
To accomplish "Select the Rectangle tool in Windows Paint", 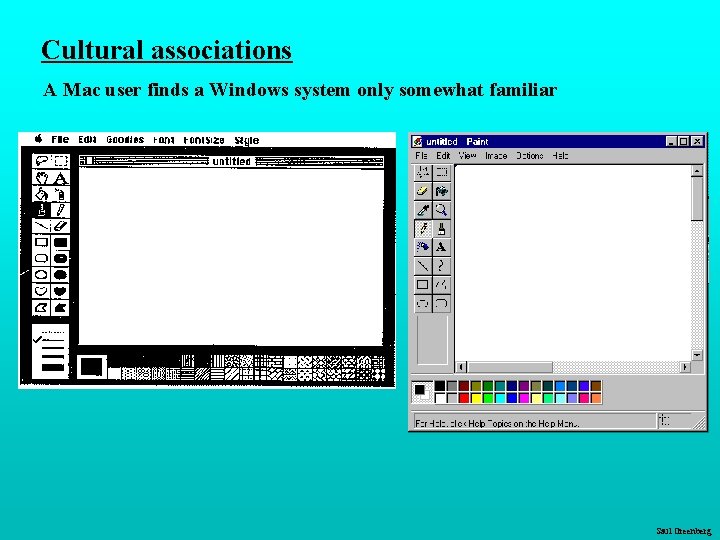I will pyautogui.click(x=423, y=285).
